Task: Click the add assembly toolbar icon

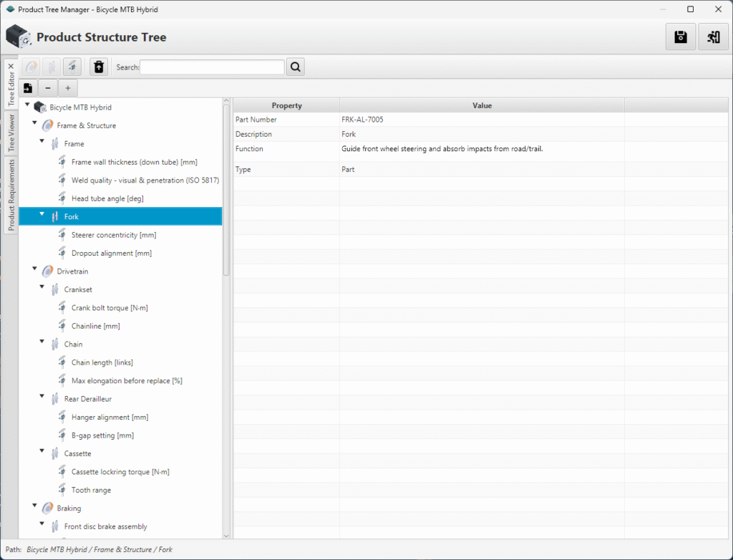Action: coord(31,67)
